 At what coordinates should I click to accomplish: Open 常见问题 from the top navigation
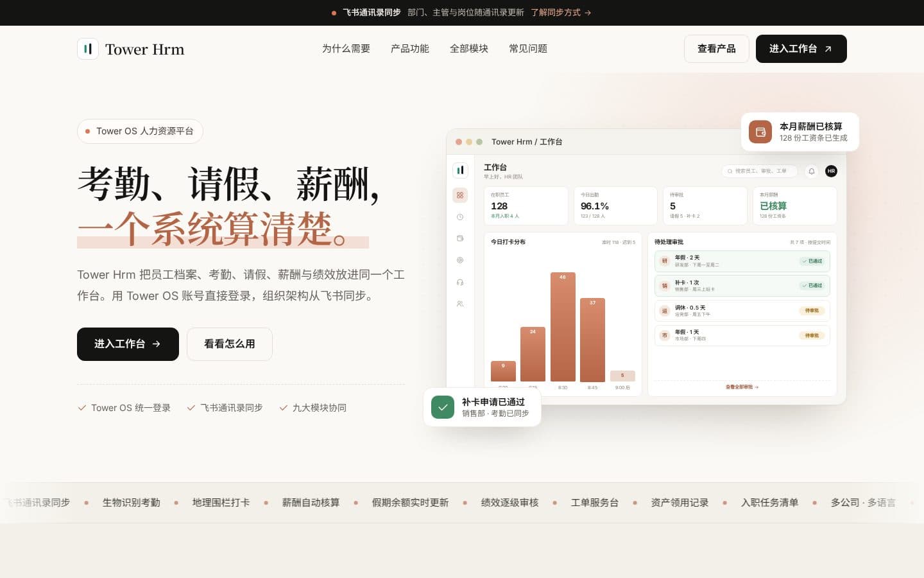tap(528, 49)
